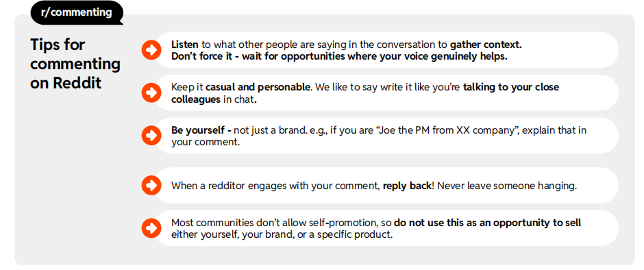Viewport: 644px width, 270px height.
Task: Click the arrow icon next to casual and personable tip
Action: coord(151,93)
